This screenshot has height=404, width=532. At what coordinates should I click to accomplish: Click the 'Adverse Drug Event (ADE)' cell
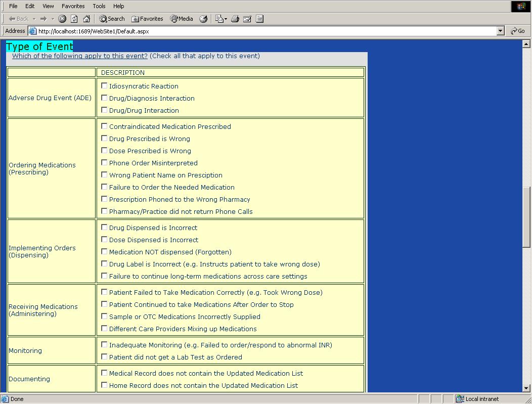[x=52, y=98]
